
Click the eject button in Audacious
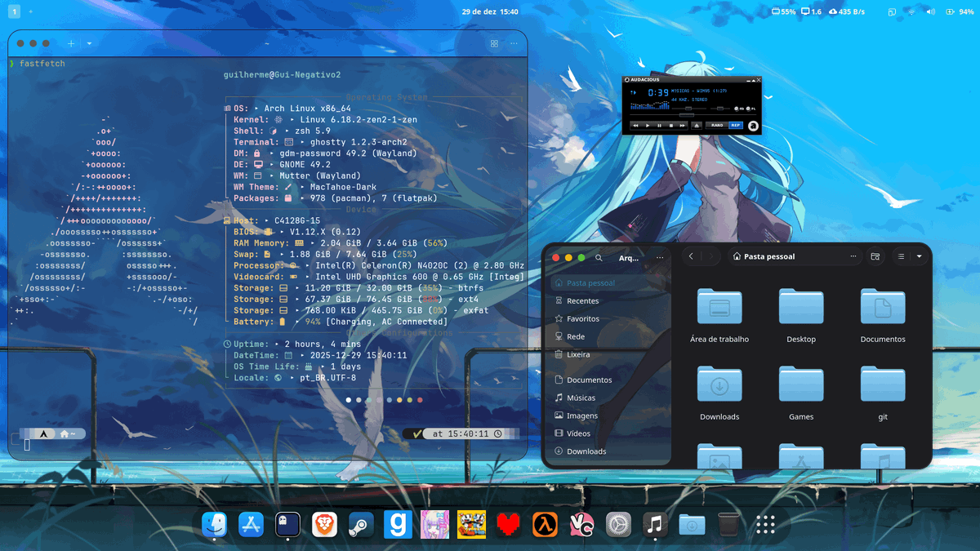(x=697, y=126)
